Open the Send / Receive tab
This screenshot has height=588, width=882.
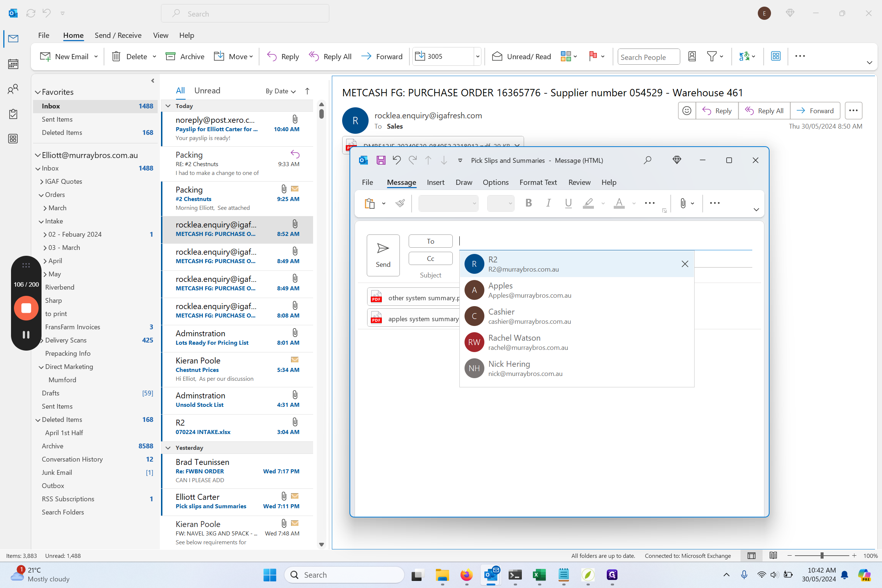click(118, 35)
